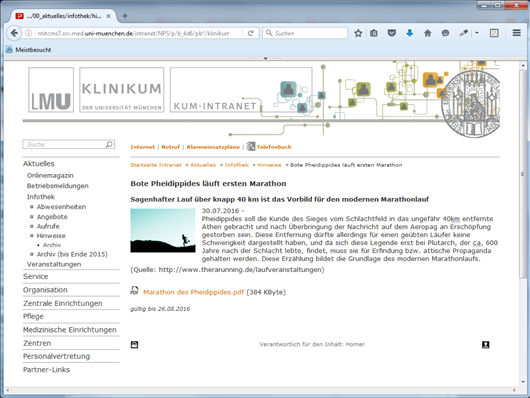The height and width of the screenshot is (398, 530).
Task: Expand the dropdown arrow next to eyedropper icon
Action: tap(477, 33)
